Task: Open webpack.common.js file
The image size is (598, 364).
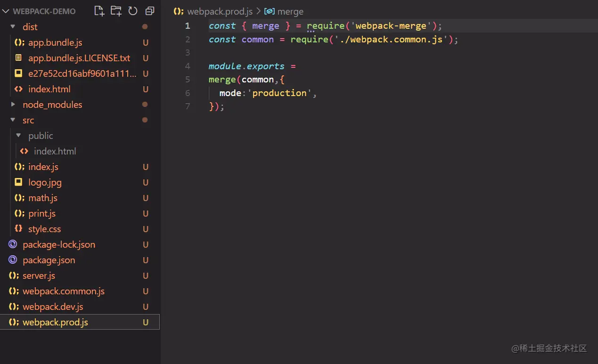Action: (64, 291)
